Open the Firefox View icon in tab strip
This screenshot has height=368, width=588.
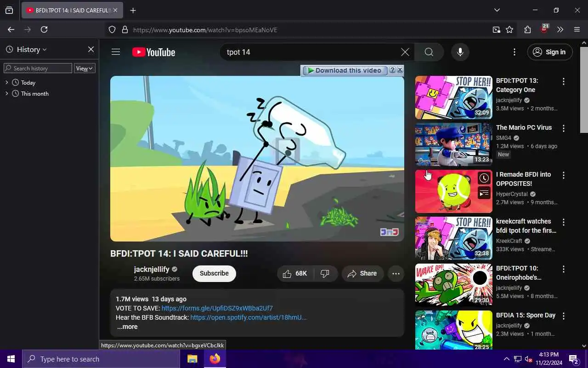(9, 10)
